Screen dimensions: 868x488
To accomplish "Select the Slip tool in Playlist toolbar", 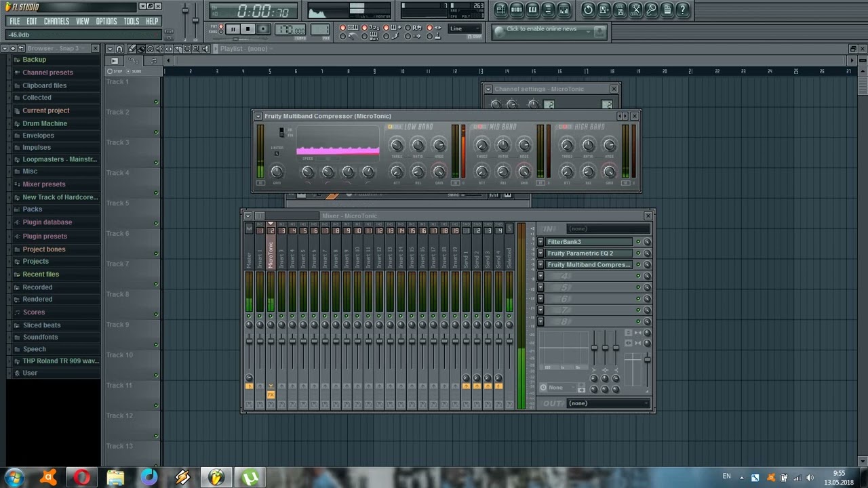I will (168, 49).
